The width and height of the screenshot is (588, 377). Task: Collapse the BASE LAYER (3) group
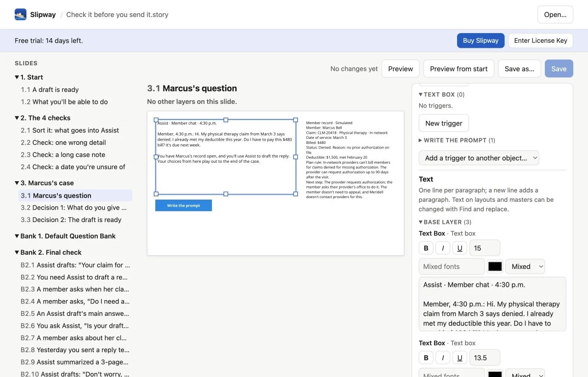(x=421, y=222)
